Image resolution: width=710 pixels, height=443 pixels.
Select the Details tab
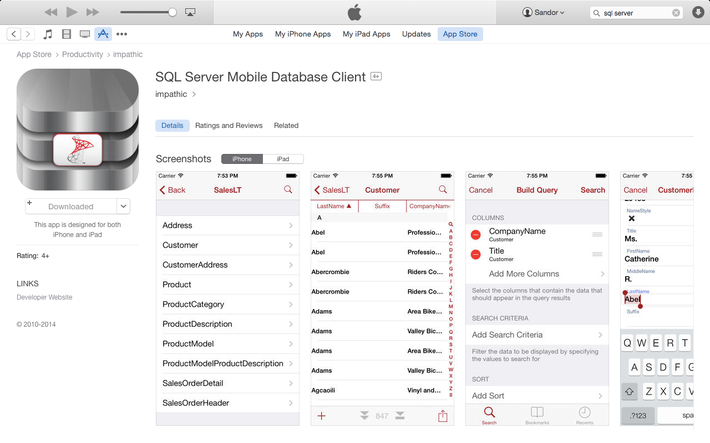172,125
